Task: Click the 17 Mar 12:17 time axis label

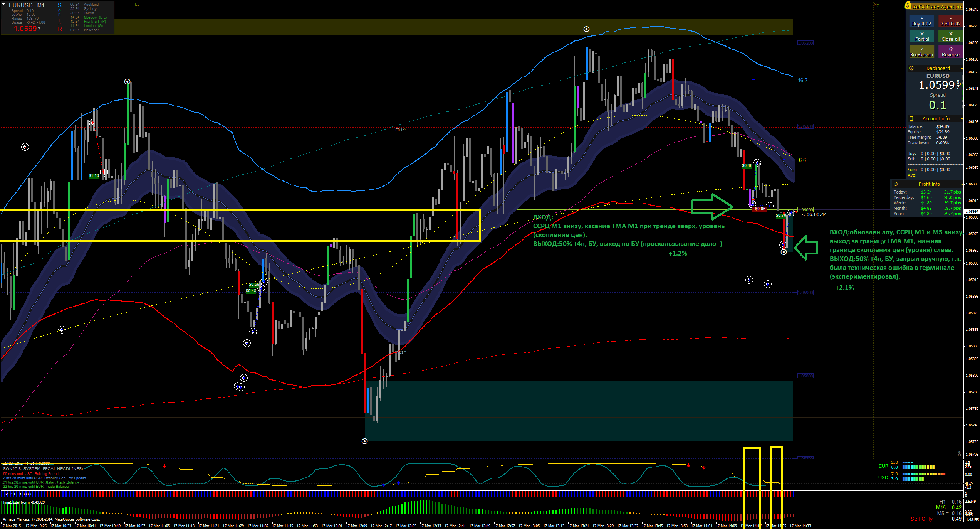Action: click(381, 526)
